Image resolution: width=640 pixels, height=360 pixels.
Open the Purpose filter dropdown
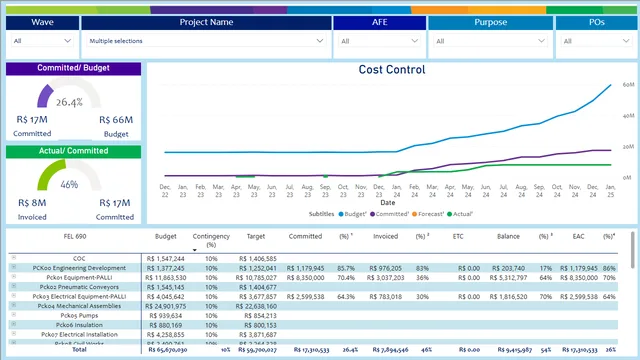pyautogui.click(x=490, y=41)
